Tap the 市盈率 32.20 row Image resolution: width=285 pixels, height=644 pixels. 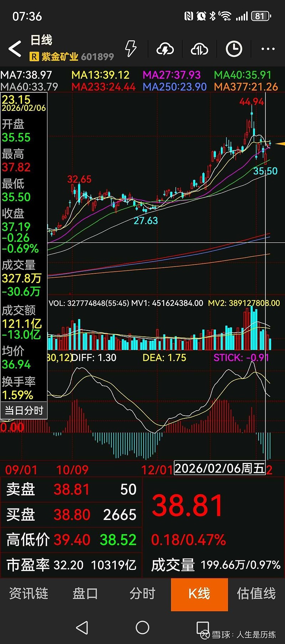point(71,565)
